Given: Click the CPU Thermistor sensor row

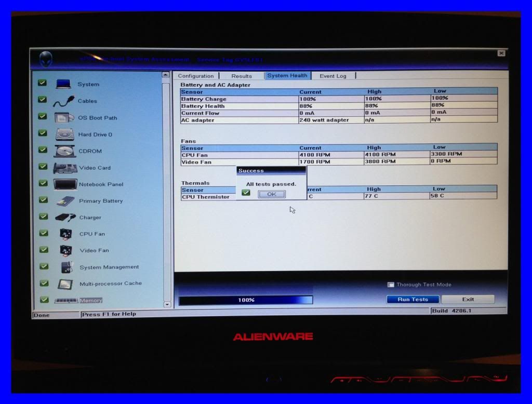Looking at the screenshot, I should click(x=339, y=196).
